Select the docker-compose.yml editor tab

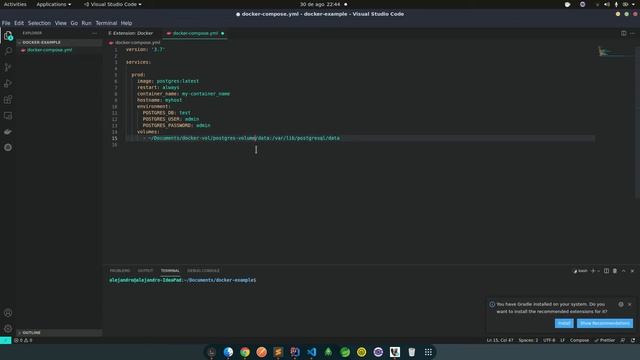pyautogui.click(x=195, y=33)
